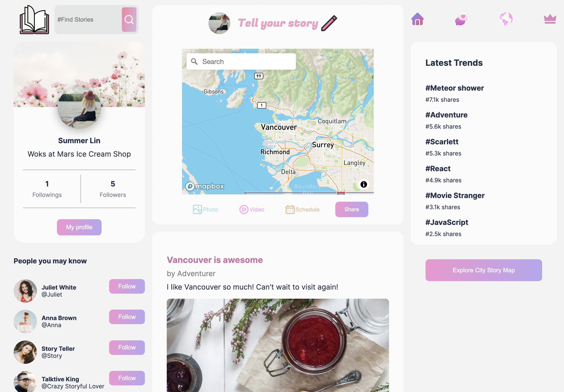
Task: Click the magnifier search button beside Find Stories
Action: (x=129, y=19)
